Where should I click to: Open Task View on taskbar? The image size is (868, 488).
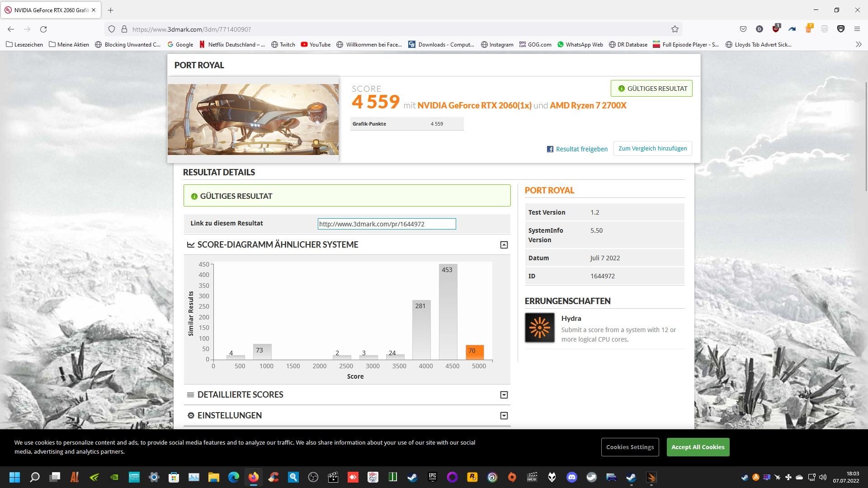point(55,477)
